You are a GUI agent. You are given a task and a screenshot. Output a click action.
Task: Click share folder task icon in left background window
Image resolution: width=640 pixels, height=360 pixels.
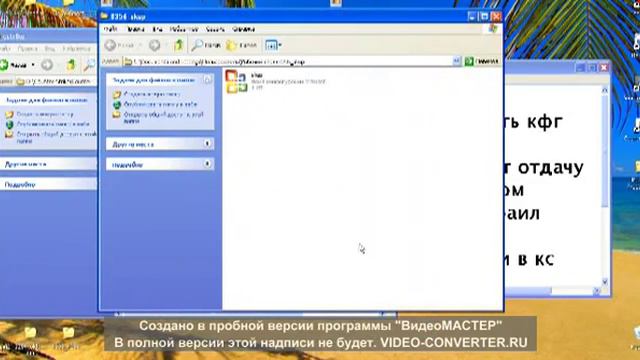point(9,134)
